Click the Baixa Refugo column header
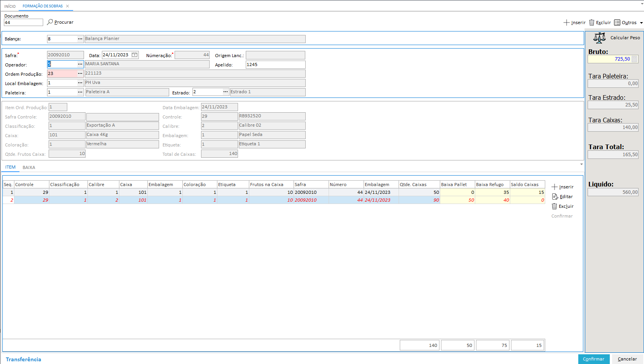Viewport: 644px width, 364px height. coord(492,185)
